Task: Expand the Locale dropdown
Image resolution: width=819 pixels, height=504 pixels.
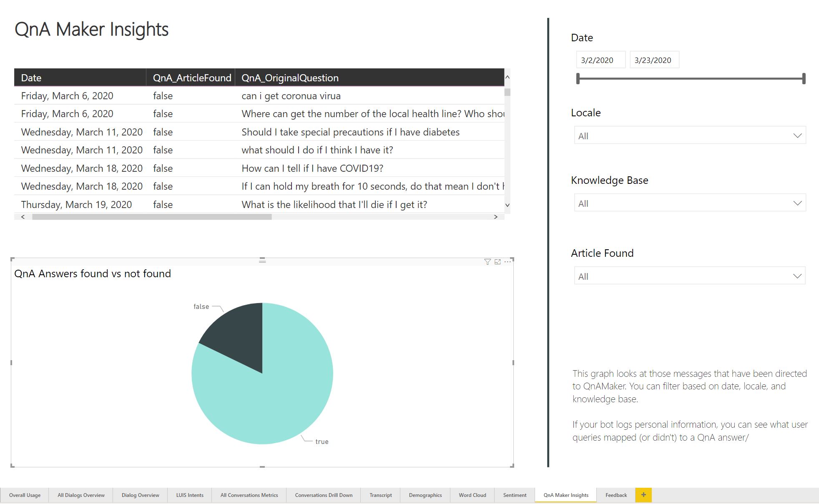Action: point(797,135)
